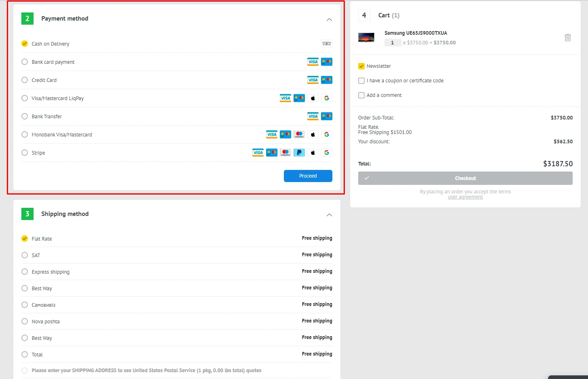The height and width of the screenshot is (379, 588).
Task: Click the Apple Pay icon in LiqPay row
Action: pyautogui.click(x=313, y=98)
